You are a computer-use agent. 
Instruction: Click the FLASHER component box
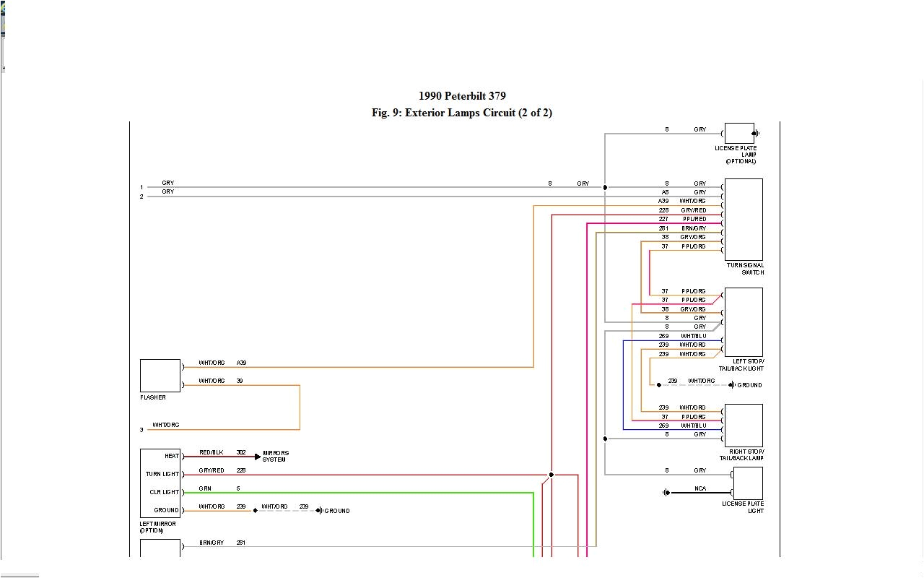(x=160, y=375)
